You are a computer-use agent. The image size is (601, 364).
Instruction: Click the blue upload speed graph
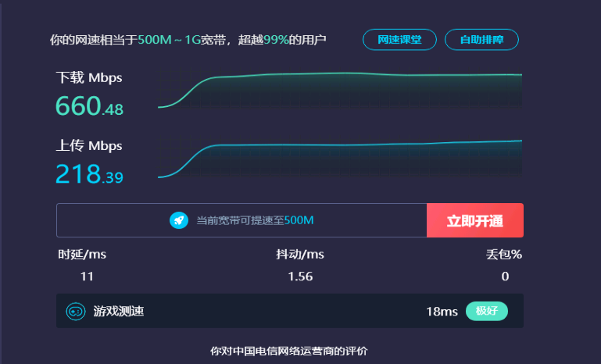[x=340, y=158]
